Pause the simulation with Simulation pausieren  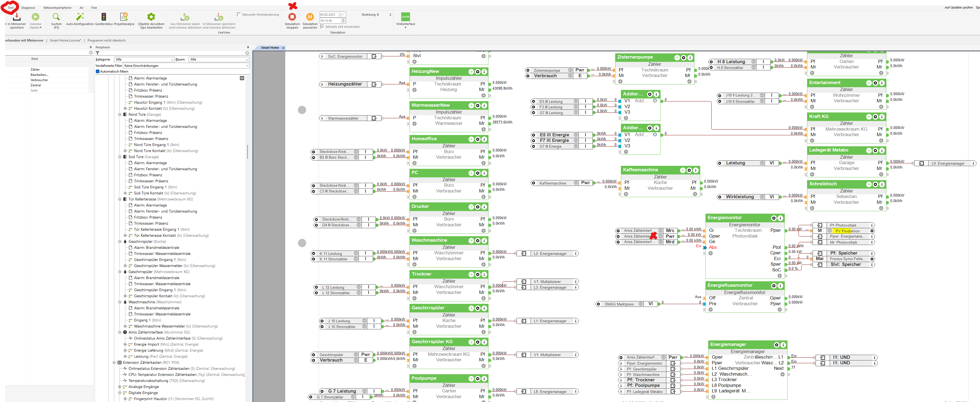(x=310, y=17)
